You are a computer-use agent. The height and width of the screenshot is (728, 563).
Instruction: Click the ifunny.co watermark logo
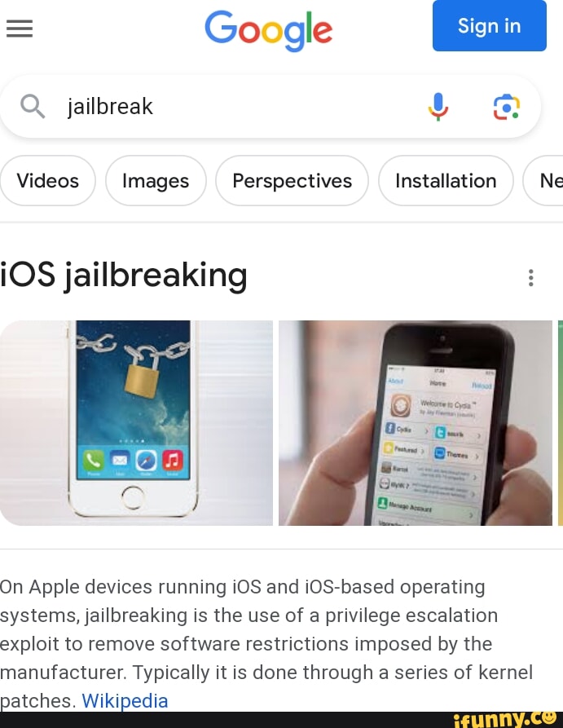(x=505, y=719)
